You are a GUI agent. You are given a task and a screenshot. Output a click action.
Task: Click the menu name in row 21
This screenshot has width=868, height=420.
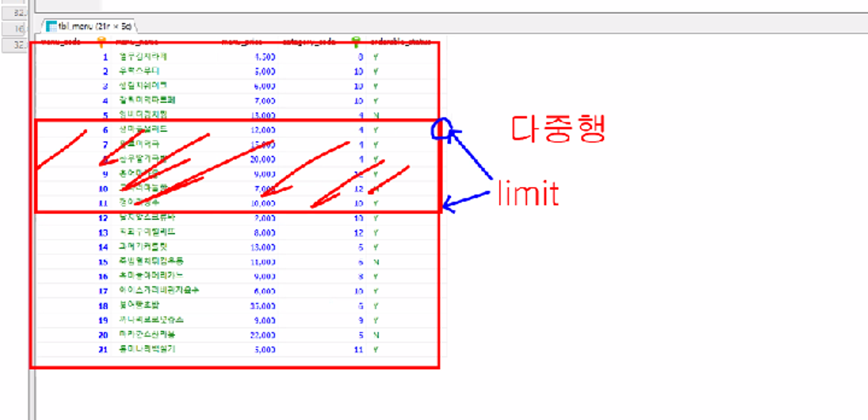point(147,349)
